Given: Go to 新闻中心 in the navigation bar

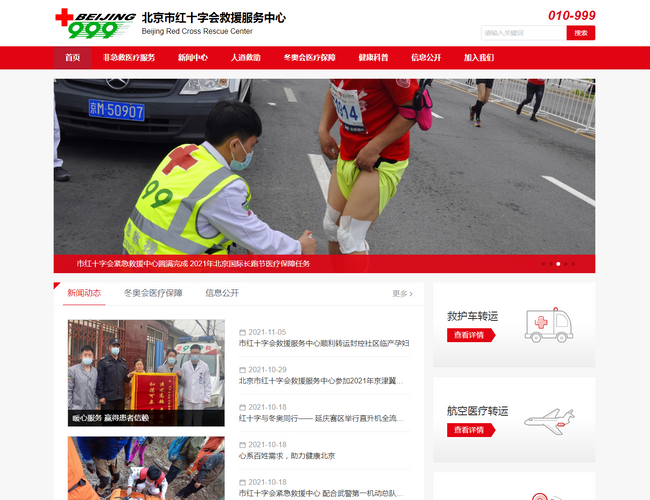Looking at the screenshot, I should click(x=193, y=58).
